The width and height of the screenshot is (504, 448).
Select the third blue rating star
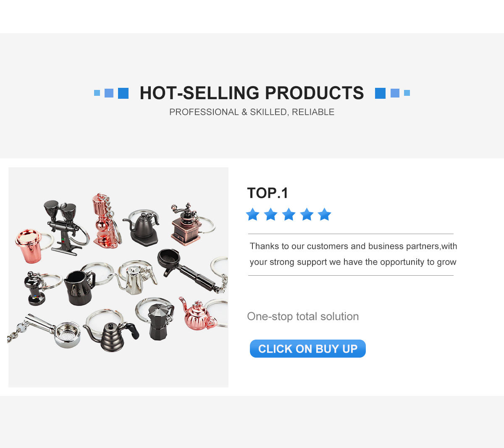(x=289, y=214)
